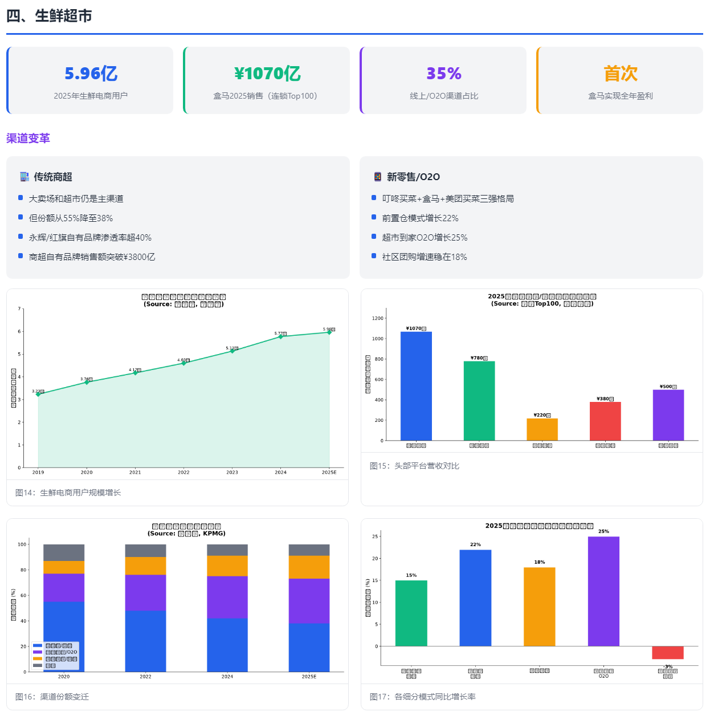Click the green ¥780 bar in revenue chart
This screenshot has height=728, width=718.
click(479, 401)
